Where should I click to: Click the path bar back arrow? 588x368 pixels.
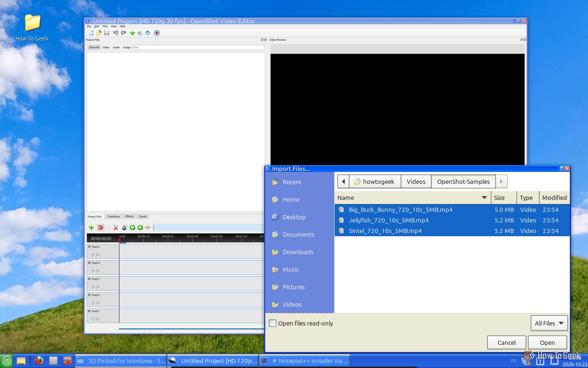click(343, 181)
